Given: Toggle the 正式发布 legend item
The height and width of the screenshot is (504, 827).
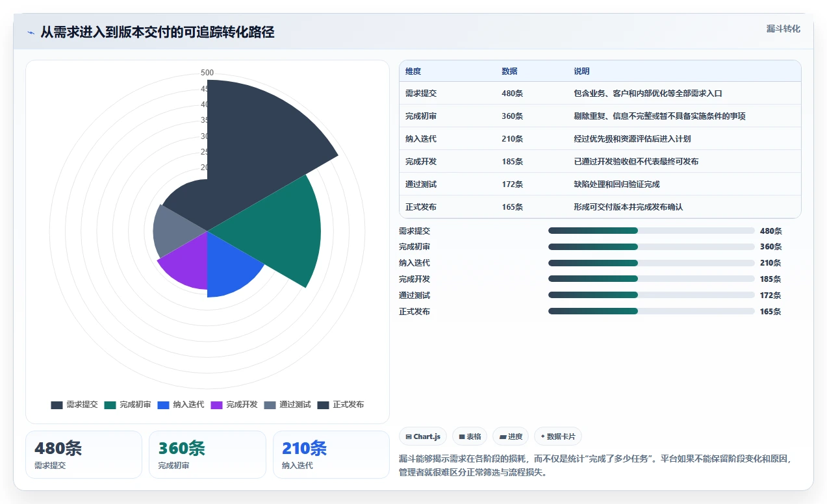Looking at the screenshot, I should [340, 405].
